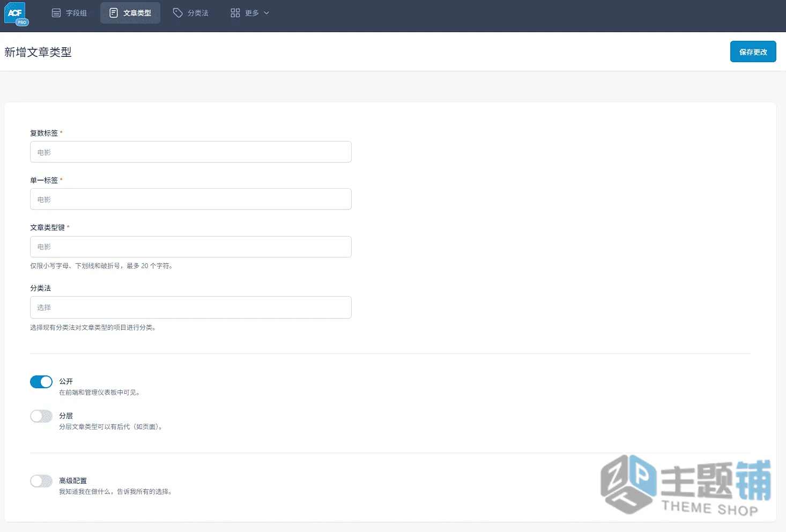Image resolution: width=786 pixels, height=532 pixels.
Task: Click the 公开 toggle label text
Action: (x=66, y=381)
